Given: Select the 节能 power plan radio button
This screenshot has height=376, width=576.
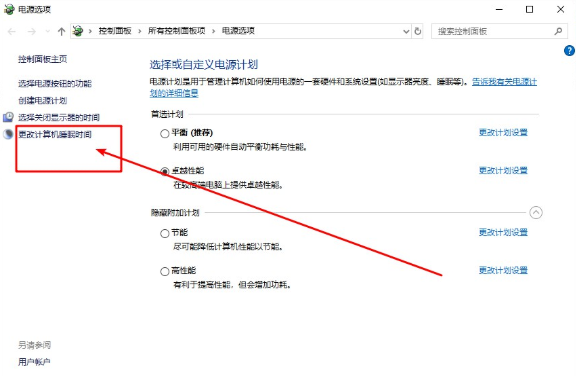Looking at the screenshot, I should [x=164, y=233].
